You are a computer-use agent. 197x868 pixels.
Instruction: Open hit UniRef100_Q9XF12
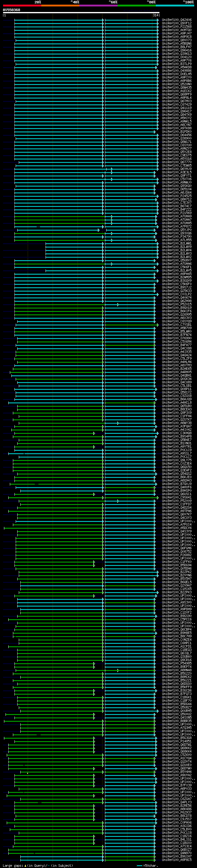click(177, 23)
